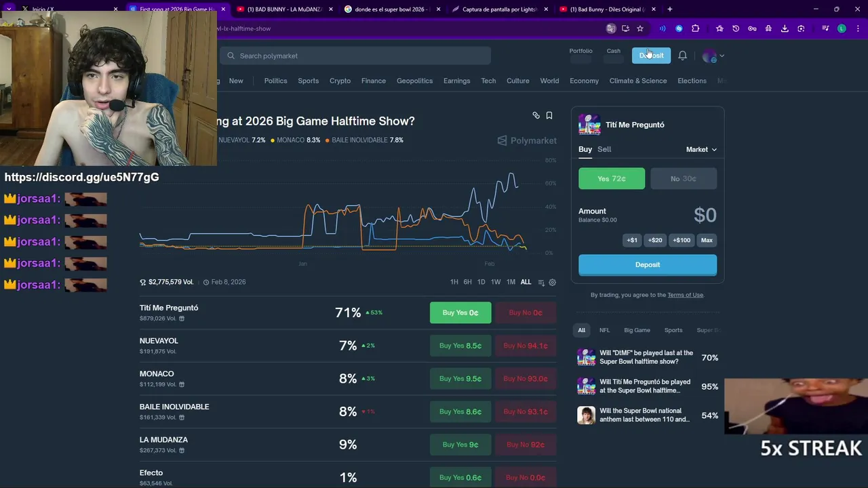Copy market link with chain icon
The height and width of the screenshot is (488, 868).
pos(536,116)
